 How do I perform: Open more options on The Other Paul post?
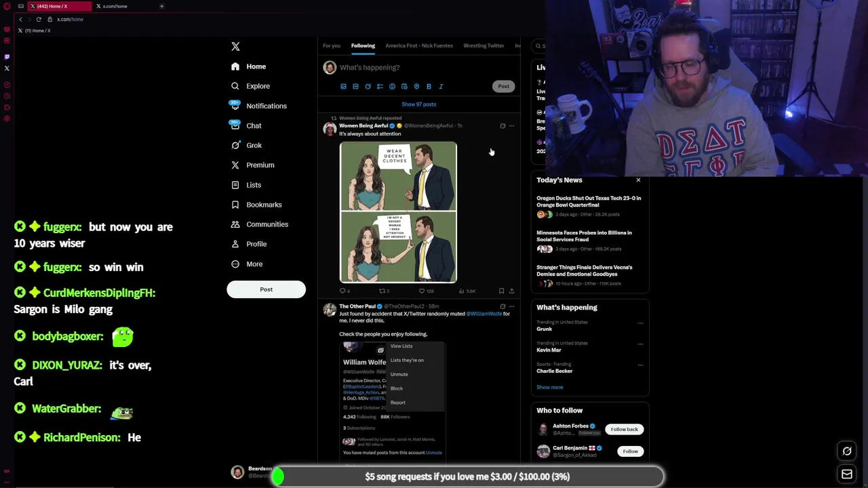pyautogui.click(x=512, y=306)
